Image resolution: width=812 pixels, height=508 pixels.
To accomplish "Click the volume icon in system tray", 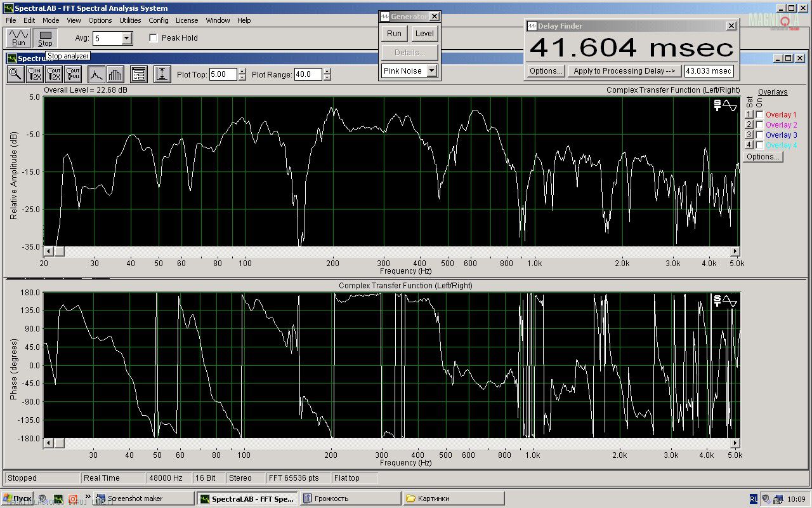I will 766,499.
